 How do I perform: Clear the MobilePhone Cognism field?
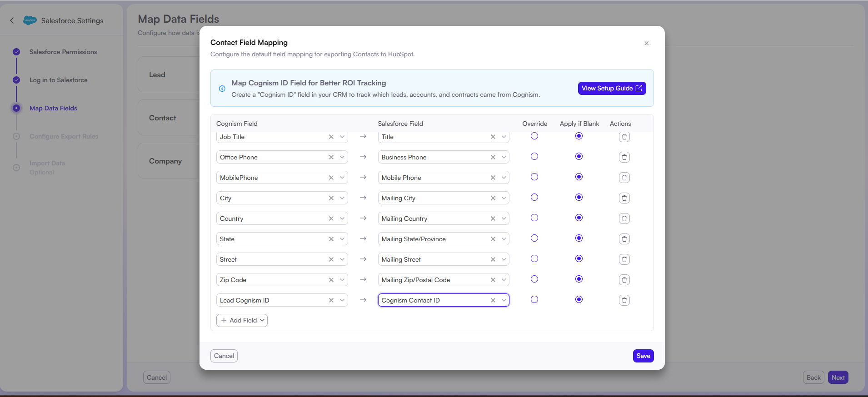(x=331, y=178)
